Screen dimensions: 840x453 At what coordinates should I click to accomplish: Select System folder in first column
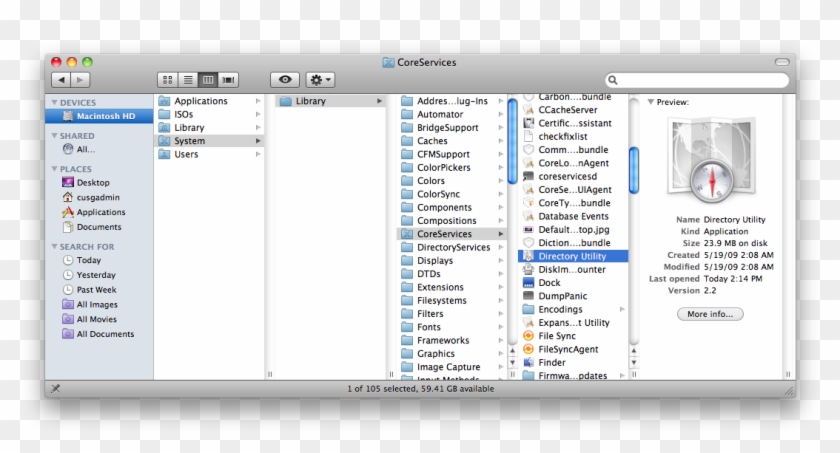pyautogui.click(x=209, y=141)
